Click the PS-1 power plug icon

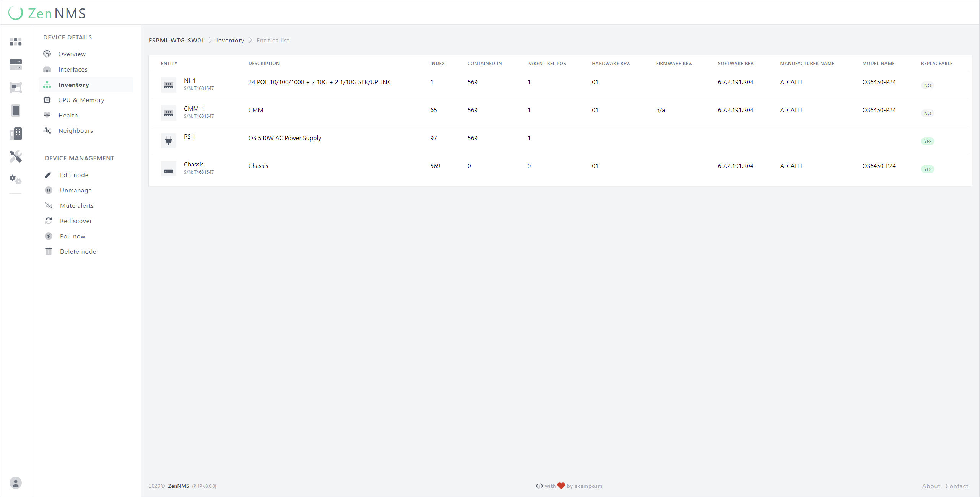pos(169,141)
